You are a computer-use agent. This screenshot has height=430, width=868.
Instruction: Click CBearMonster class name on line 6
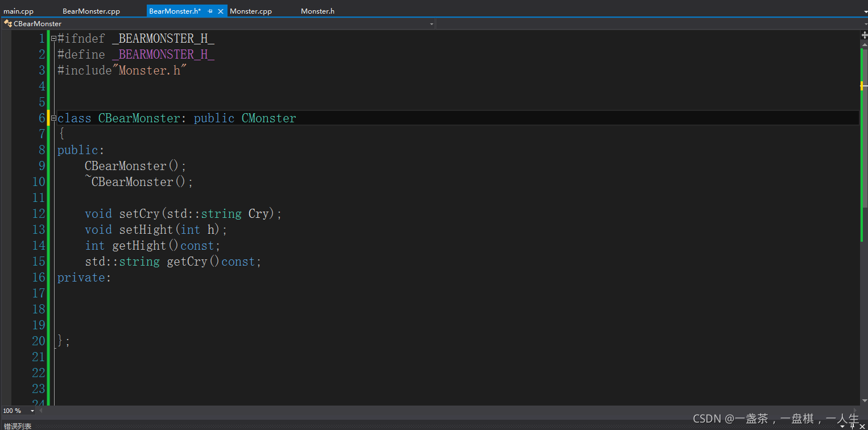[139, 118]
